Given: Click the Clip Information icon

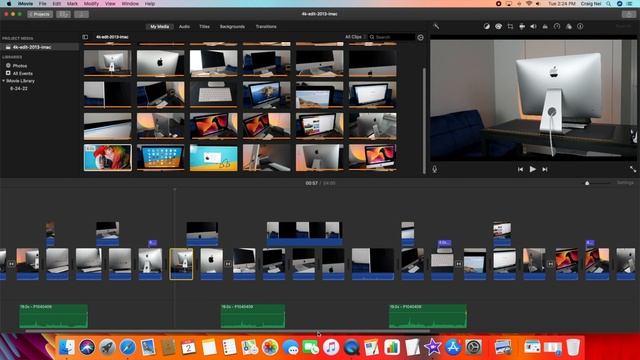Looking at the screenshot, I should point(580,27).
